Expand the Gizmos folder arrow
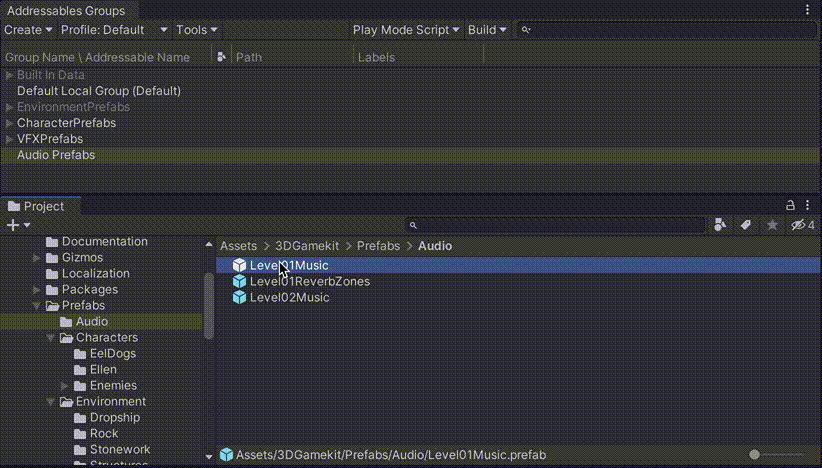This screenshot has width=822, height=468. coord(37,257)
